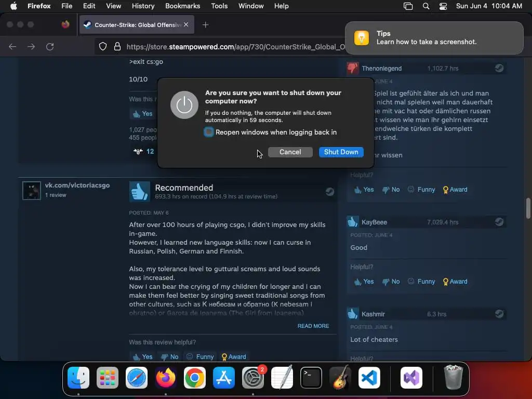Screen dimensions: 532x399
Task: Open the Apple menu
Action: pyautogui.click(x=14, y=6)
